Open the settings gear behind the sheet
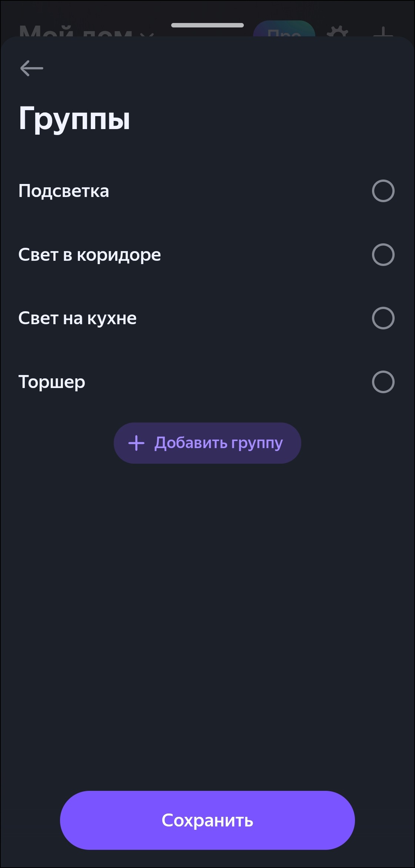The width and height of the screenshot is (415, 868). coord(337,32)
